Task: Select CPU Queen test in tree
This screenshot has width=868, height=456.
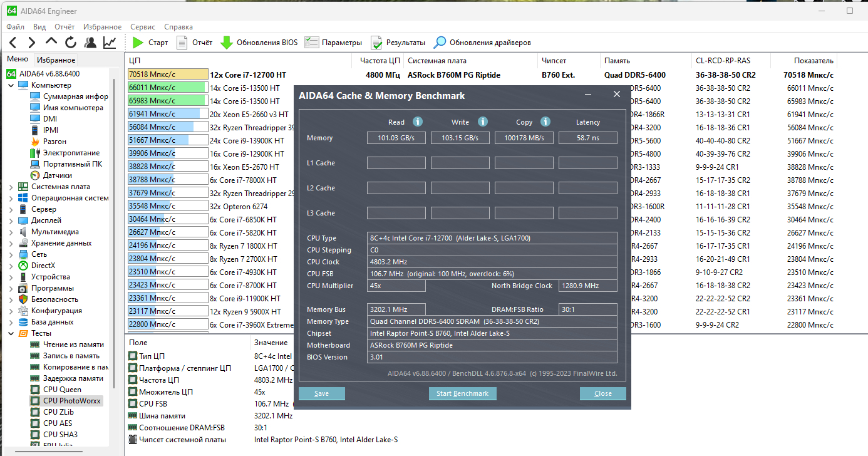Action: coord(62,390)
